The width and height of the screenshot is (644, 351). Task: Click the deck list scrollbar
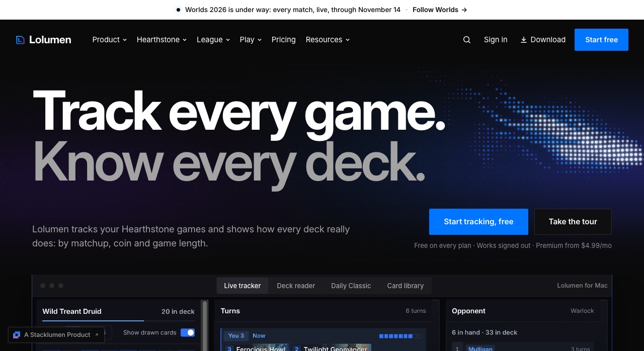coord(205,325)
